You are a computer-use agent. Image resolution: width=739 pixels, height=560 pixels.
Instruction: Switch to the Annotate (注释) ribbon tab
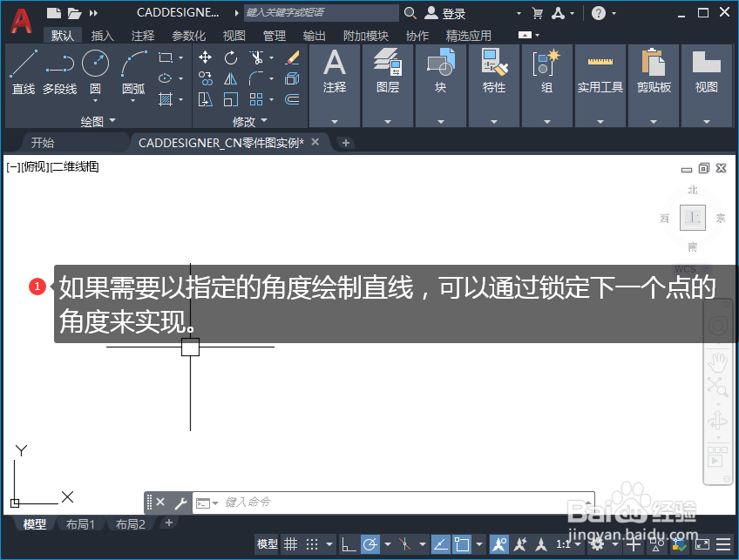[143, 36]
